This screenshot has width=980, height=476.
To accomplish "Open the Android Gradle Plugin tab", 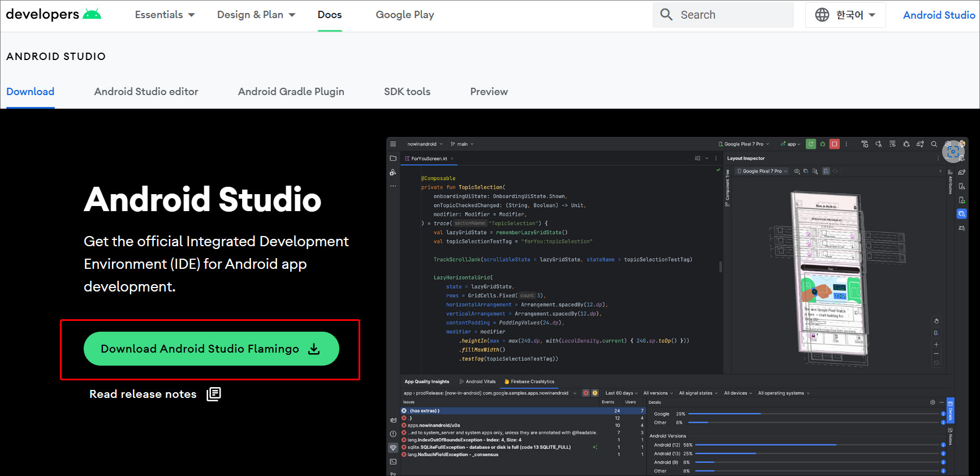I will click(x=291, y=92).
